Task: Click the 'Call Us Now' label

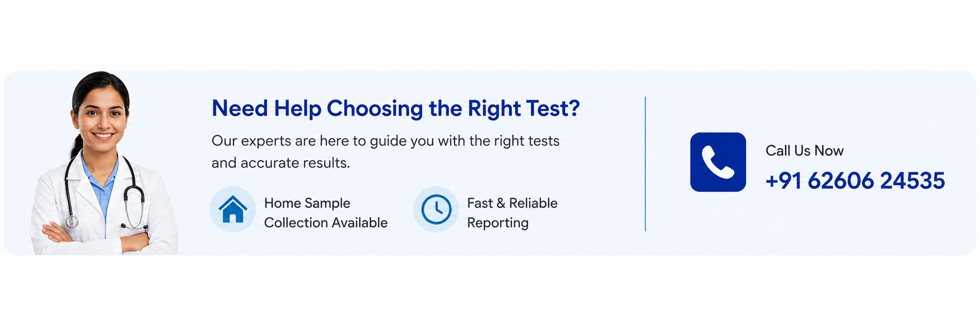Action: coord(804,150)
